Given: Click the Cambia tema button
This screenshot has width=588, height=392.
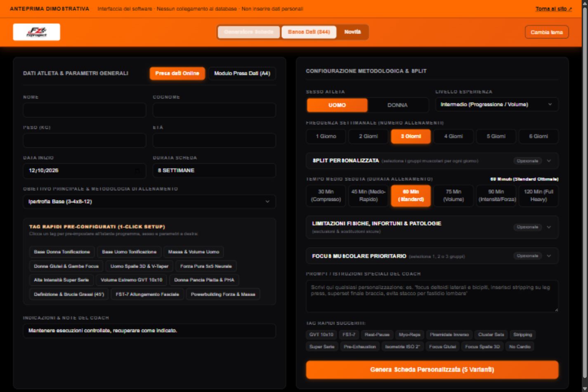Looking at the screenshot, I should pos(547,32).
